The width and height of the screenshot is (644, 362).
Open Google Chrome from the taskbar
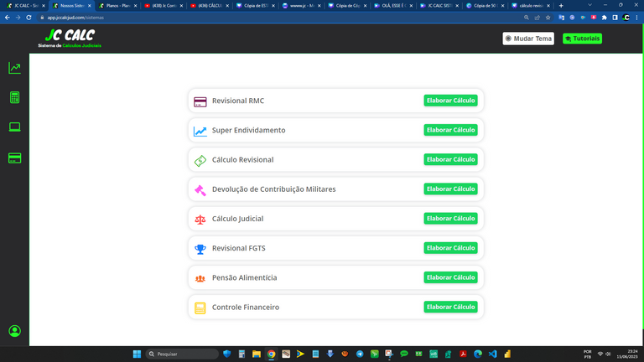(x=271, y=354)
